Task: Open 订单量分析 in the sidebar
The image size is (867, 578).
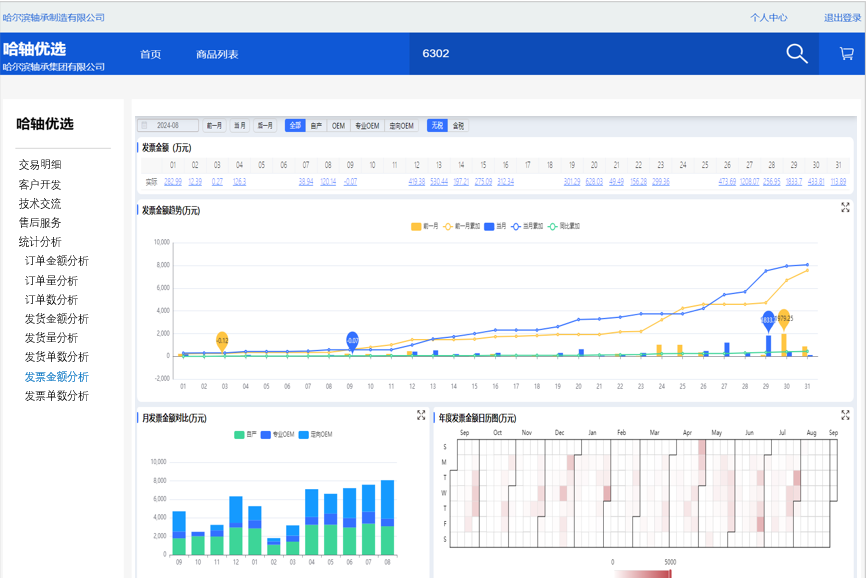Action: [x=51, y=280]
